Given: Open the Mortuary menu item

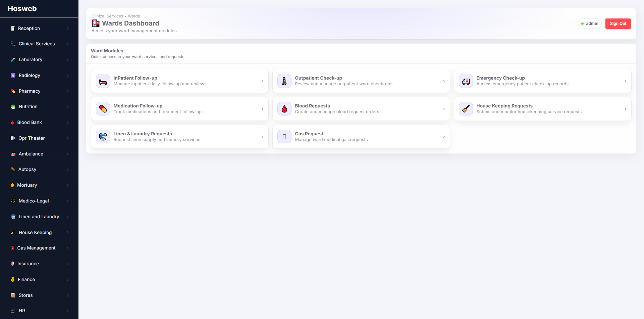Looking at the screenshot, I should tap(39, 185).
